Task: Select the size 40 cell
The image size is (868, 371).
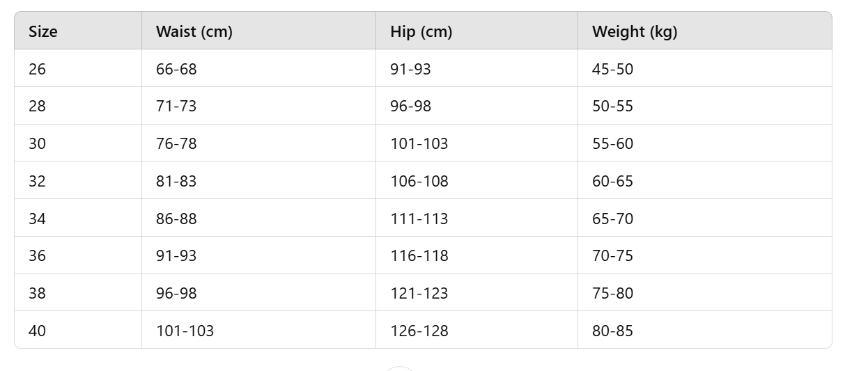Action: 78,330
